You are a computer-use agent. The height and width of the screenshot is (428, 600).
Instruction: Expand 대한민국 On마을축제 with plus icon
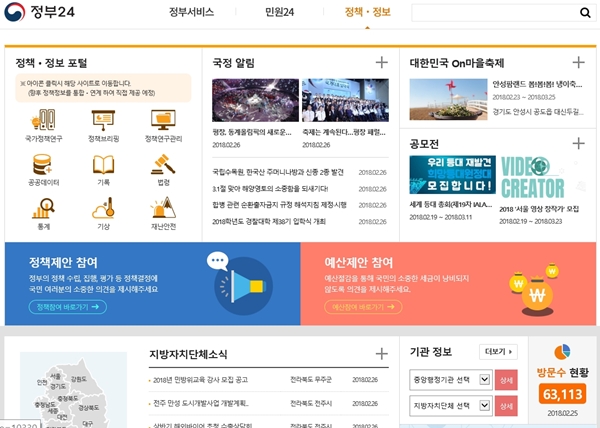(x=578, y=63)
